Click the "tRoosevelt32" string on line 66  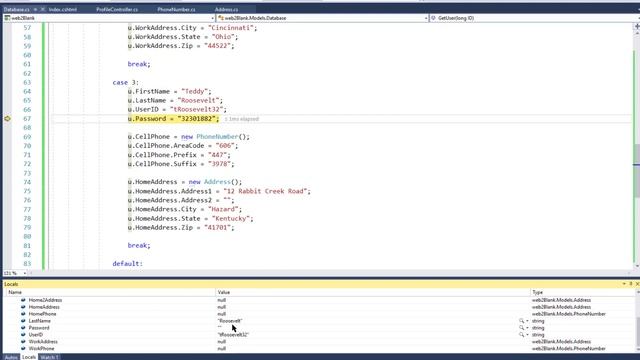[x=196, y=109]
